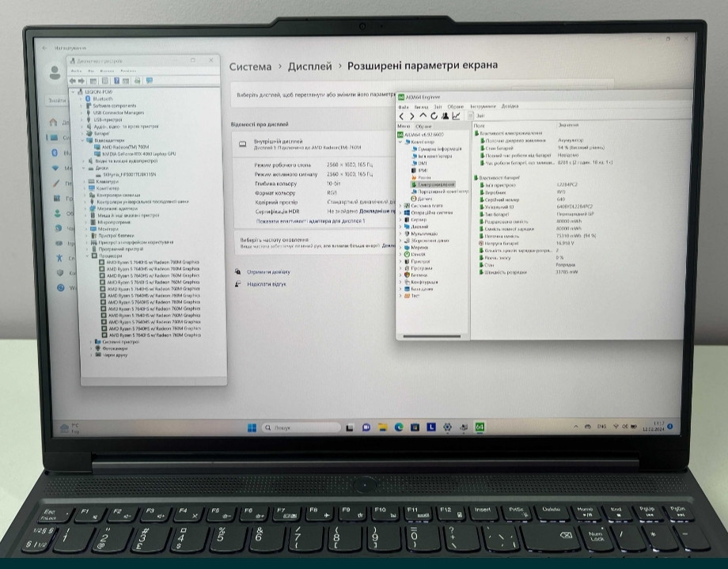
Task: Click AIDA64 icon in Windows taskbar
Action: coord(480,427)
